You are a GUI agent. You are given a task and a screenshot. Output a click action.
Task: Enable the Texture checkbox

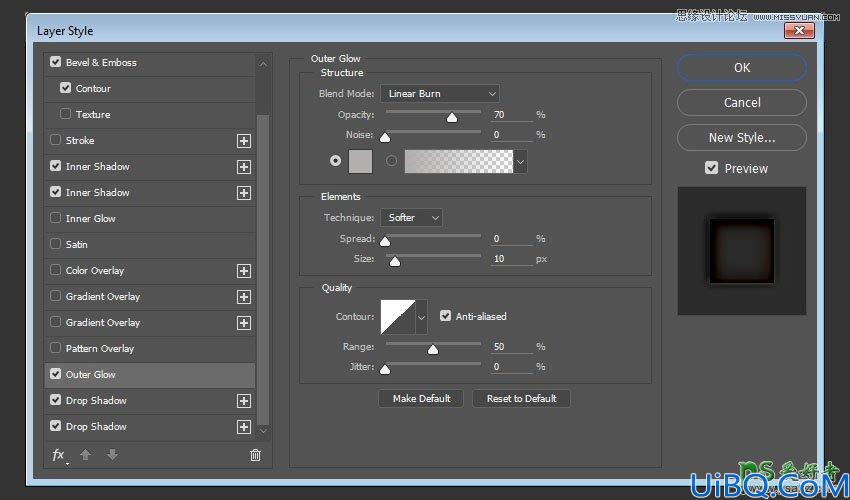tap(66, 114)
